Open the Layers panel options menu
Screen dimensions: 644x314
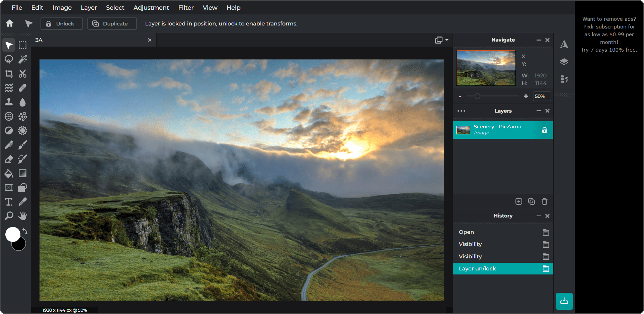click(x=462, y=111)
